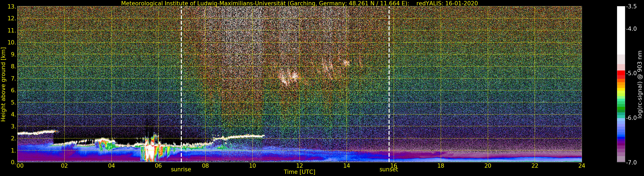This screenshot has height=176, width=644.
Task: Click the '04' time-axis tick label
Action: (x=111, y=166)
